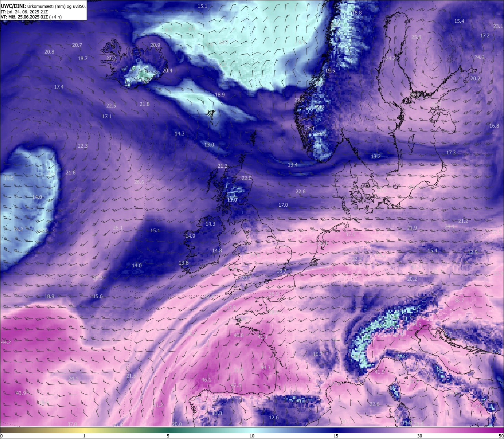Click the 14.8 value label over Ireland

tap(217, 251)
